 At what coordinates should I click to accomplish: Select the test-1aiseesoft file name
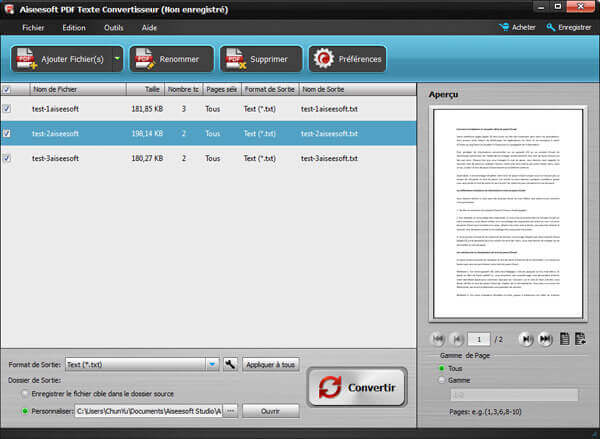pyautogui.click(x=55, y=109)
